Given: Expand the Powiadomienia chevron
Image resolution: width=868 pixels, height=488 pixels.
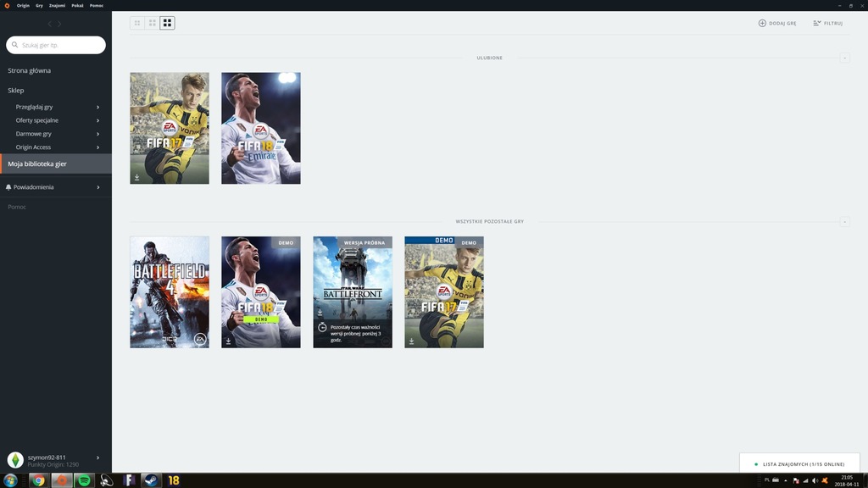Looking at the screenshot, I should point(98,187).
